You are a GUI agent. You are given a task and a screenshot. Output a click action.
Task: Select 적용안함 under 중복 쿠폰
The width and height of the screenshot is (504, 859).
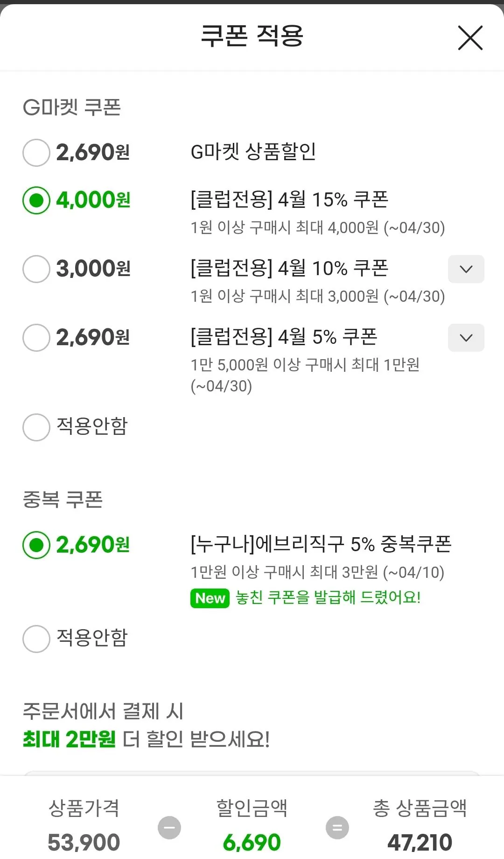[36, 639]
